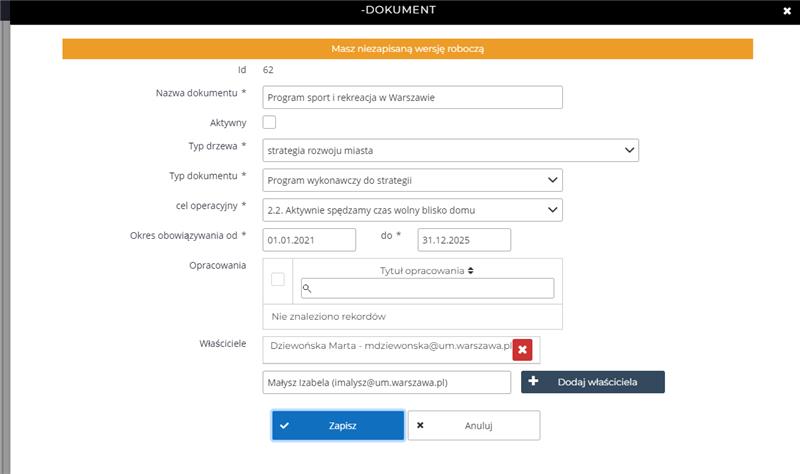Click the X icon on Anuluj button
This screenshot has height=474, width=800.
point(420,425)
